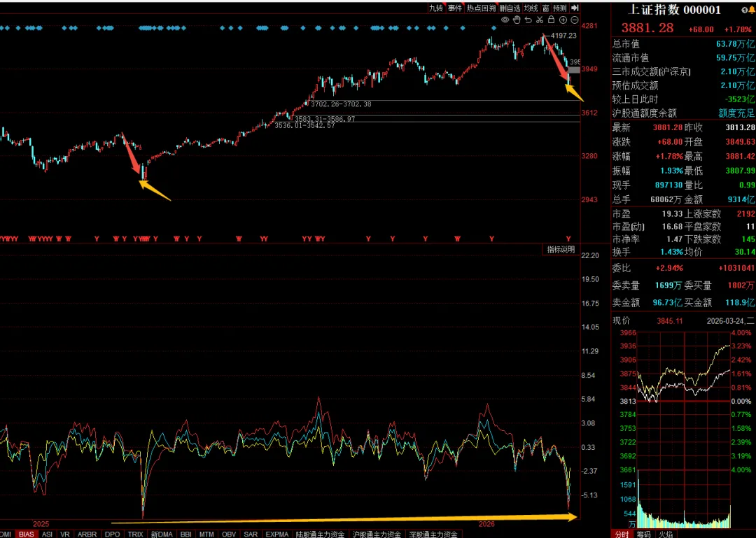This screenshot has width=756, height=538.
Task: Open 指标说明 indicator description
Action: pyautogui.click(x=560, y=249)
